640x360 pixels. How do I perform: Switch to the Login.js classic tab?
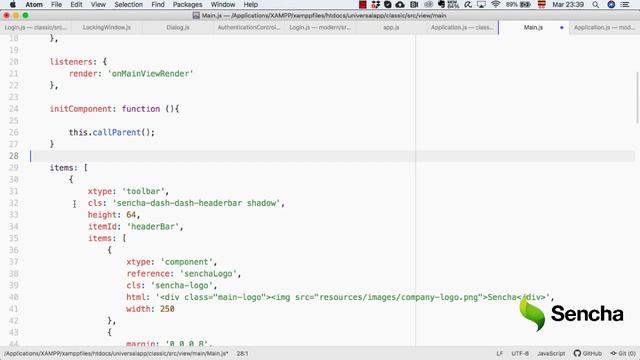tap(36, 27)
